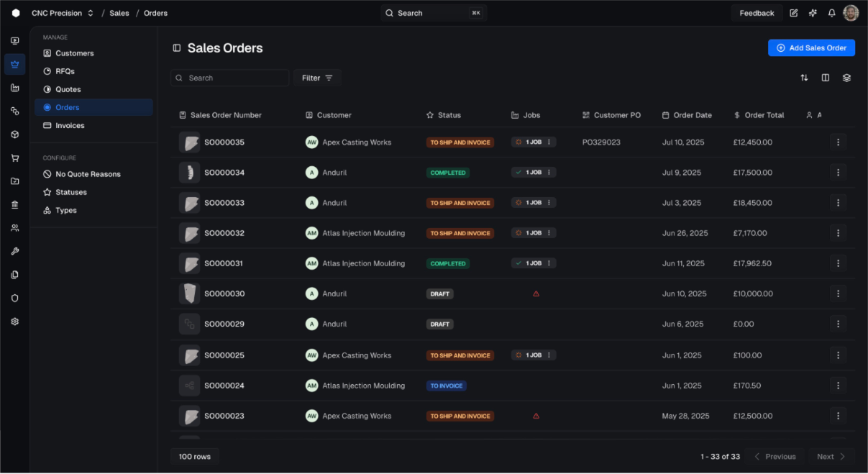Open the sort order icon above the table

[804, 78]
